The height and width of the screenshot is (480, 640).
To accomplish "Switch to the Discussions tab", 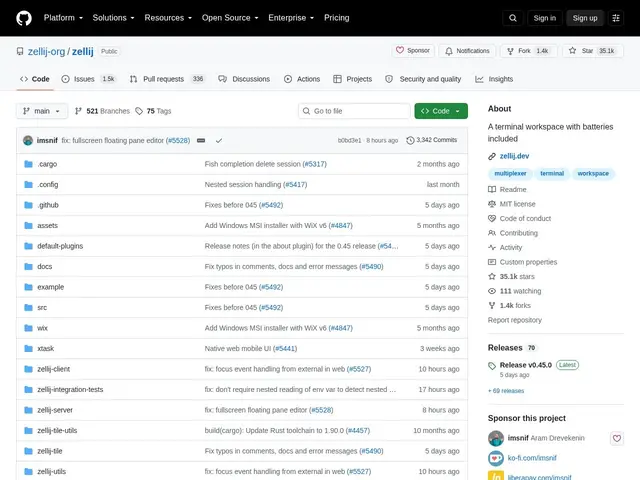I will [244, 79].
